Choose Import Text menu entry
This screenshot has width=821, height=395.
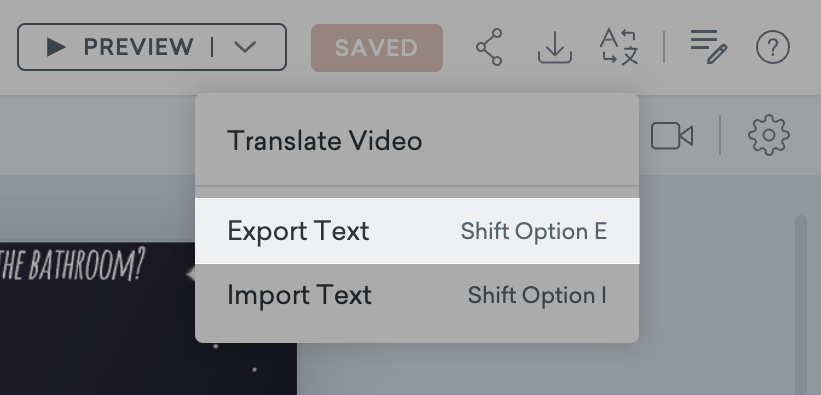point(417,295)
